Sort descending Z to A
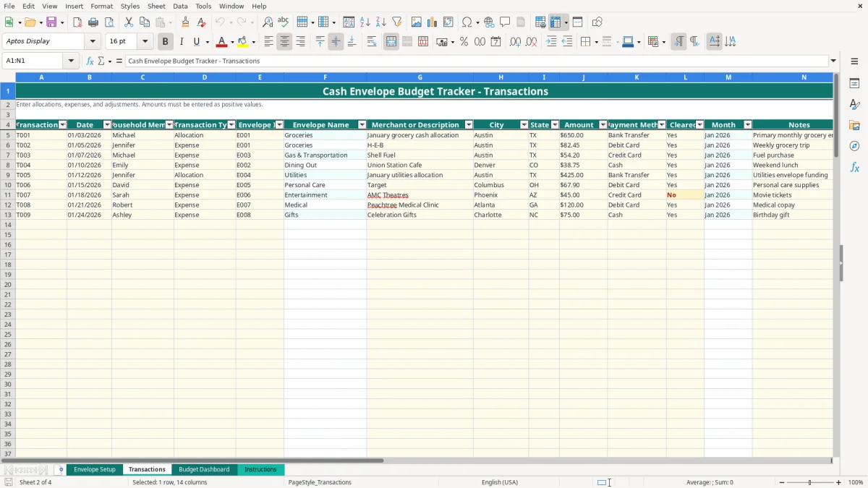The image size is (868, 488). 381,22
